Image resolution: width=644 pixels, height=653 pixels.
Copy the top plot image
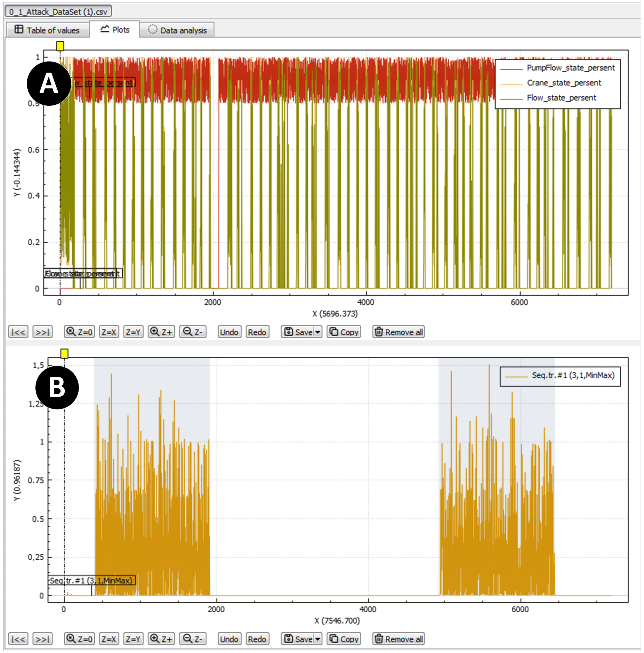[x=344, y=332]
